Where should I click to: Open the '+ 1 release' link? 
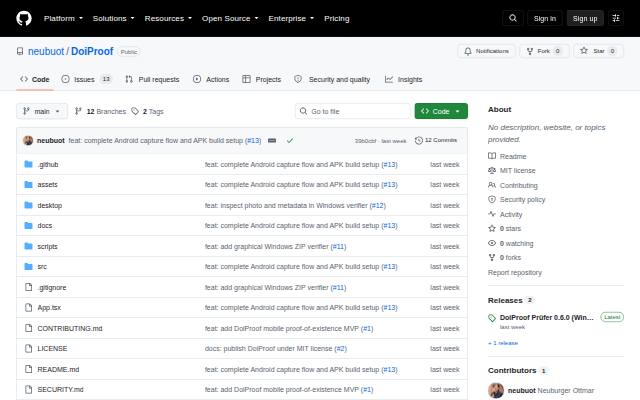503,343
